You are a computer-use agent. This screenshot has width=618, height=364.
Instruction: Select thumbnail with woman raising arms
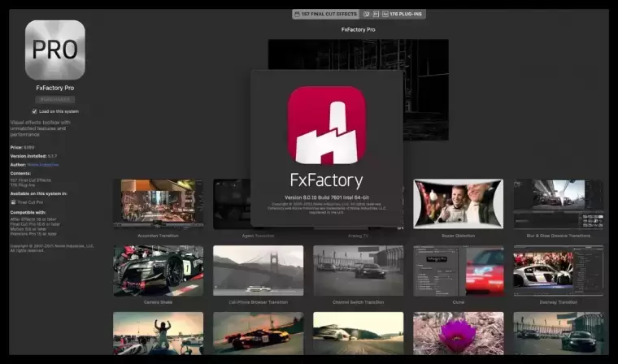pos(158,333)
